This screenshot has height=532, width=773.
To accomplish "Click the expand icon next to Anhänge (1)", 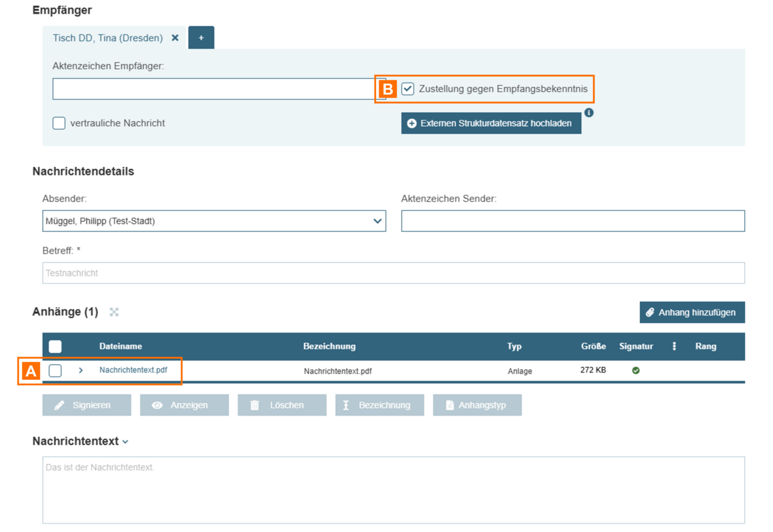I will click(114, 312).
